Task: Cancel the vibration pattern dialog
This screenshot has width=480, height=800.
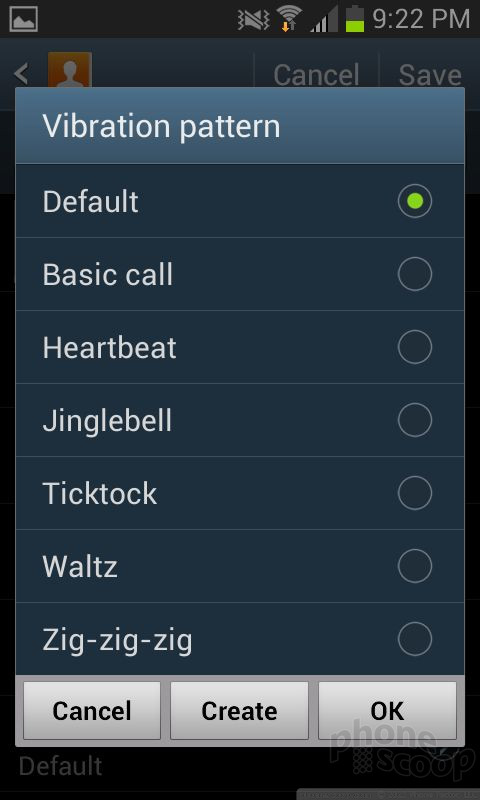Action: tap(92, 711)
